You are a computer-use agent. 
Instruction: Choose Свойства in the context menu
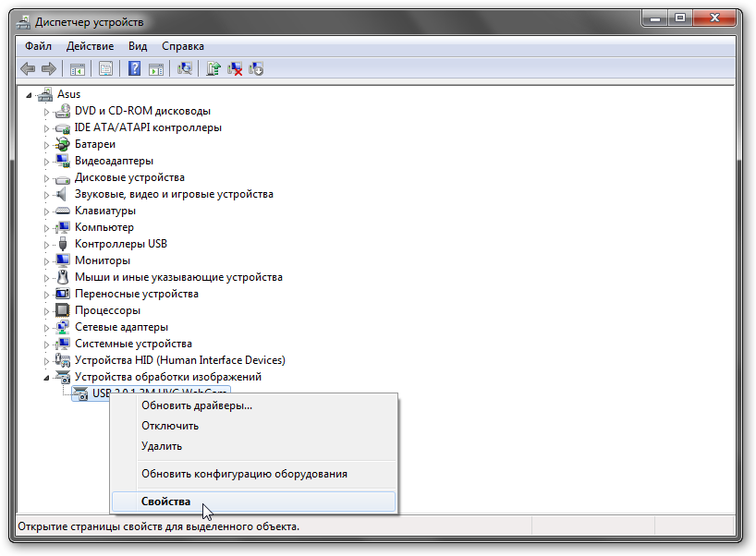(x=253, y=502)
